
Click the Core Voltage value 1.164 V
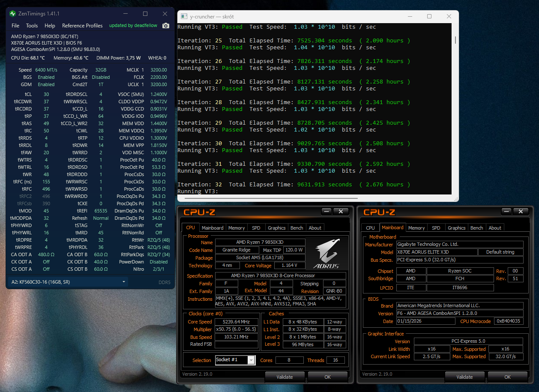290,266
